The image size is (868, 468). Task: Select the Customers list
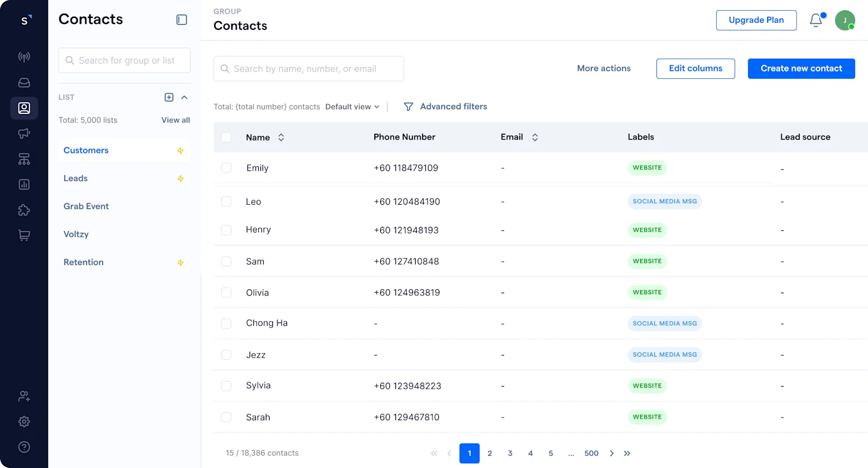124,150
